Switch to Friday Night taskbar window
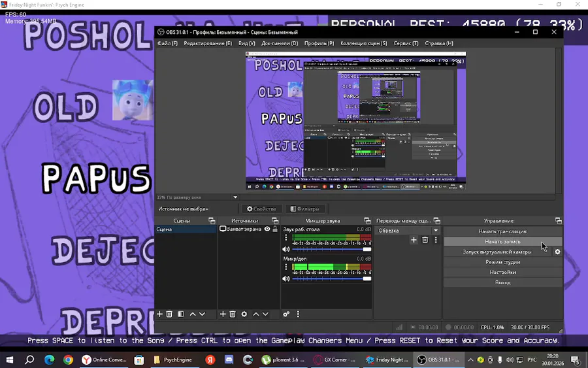Image resolution: width=588 pixels, height=368 pixels. point(387,360)
